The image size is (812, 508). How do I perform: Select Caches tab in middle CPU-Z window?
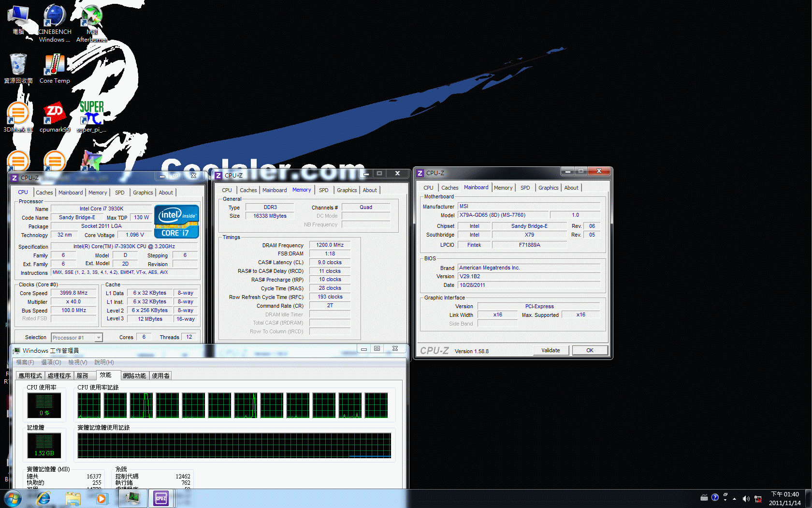[x=248, y=190]
